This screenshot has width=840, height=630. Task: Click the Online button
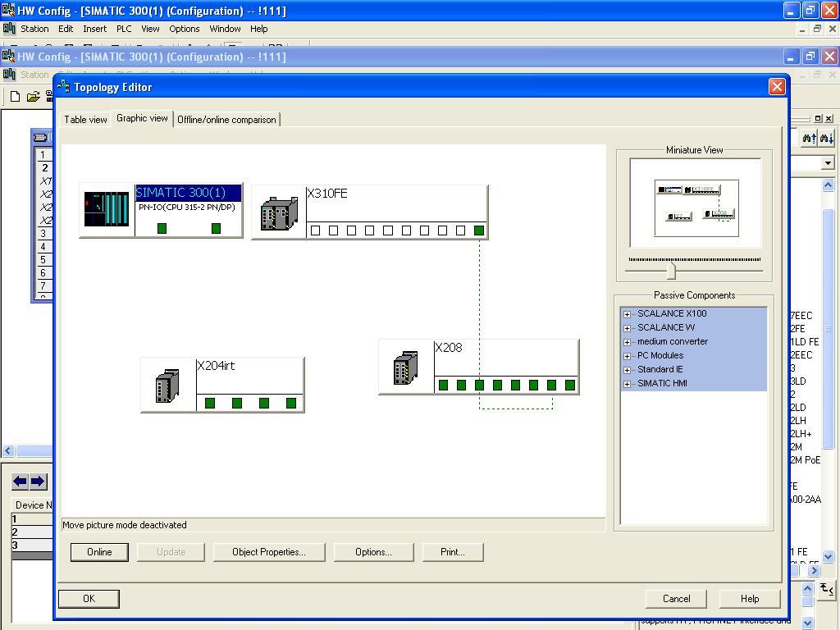[x=99, y=552]
